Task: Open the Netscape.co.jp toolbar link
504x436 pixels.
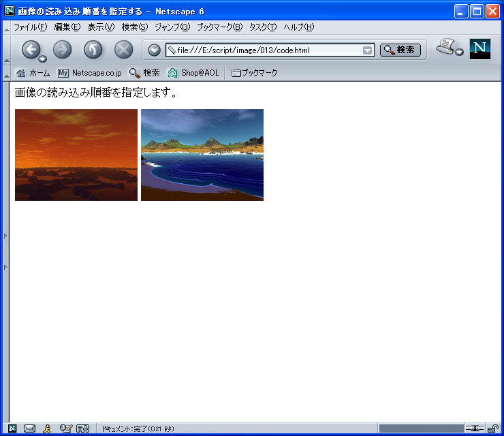Action: pyautogui.click(x=90, y=73)
